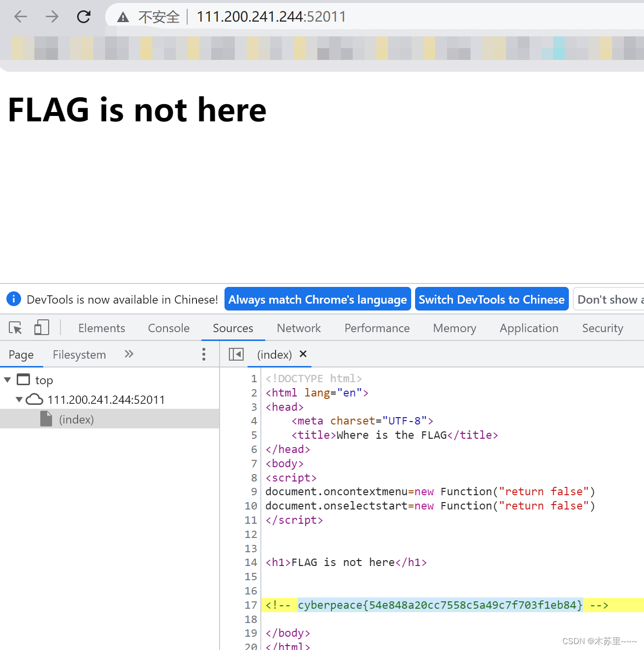Click the document.onselectstart code line
Screen dimensions: 644x650
click(x=430, y=506)
